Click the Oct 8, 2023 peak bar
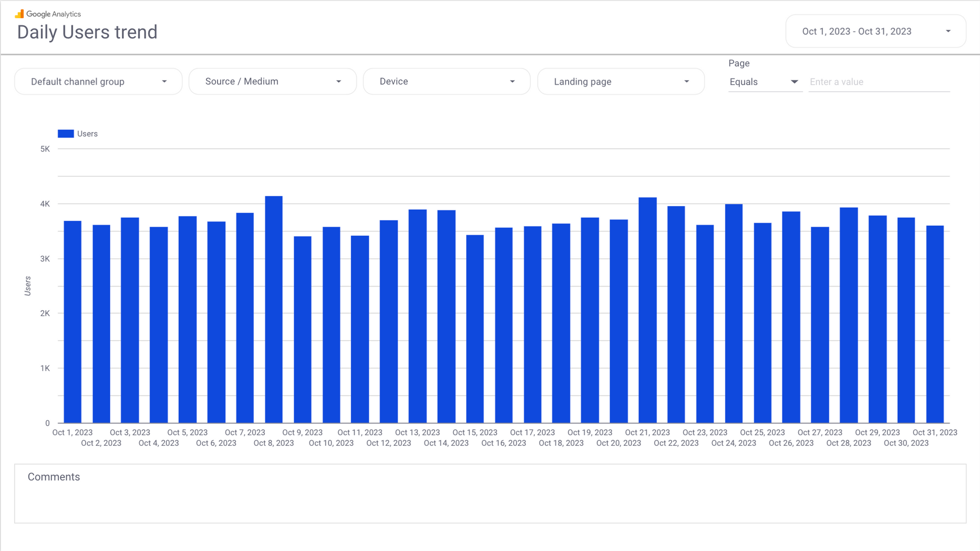This screenshot has height=551, width=980. 273,309
